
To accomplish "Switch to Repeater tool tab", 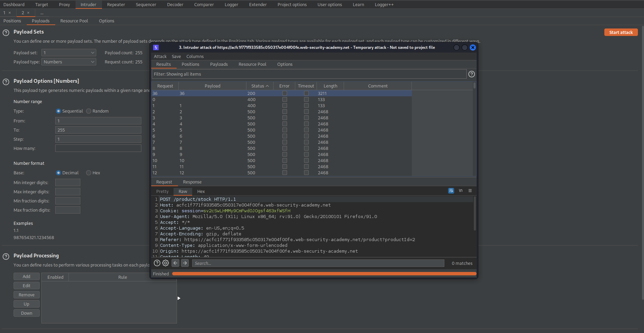I will point(116,4).
